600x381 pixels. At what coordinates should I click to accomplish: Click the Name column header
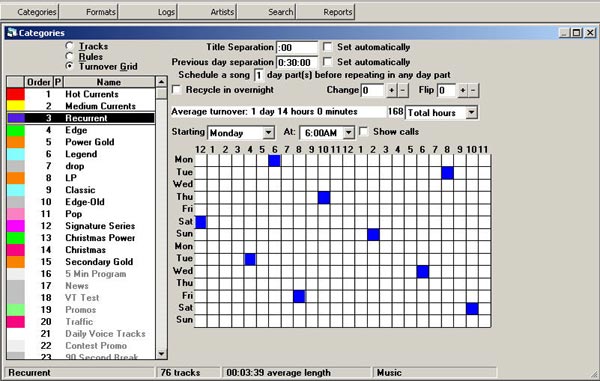click(109, 82)
